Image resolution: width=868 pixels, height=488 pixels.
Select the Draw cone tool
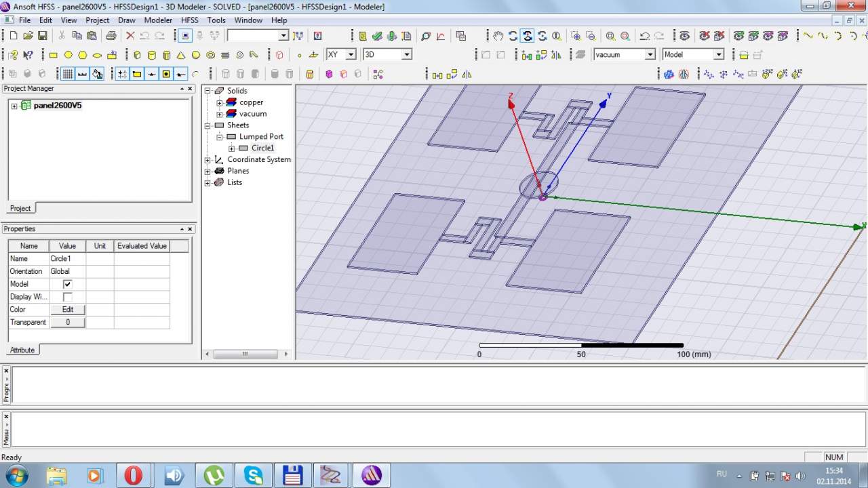point(181,55)
